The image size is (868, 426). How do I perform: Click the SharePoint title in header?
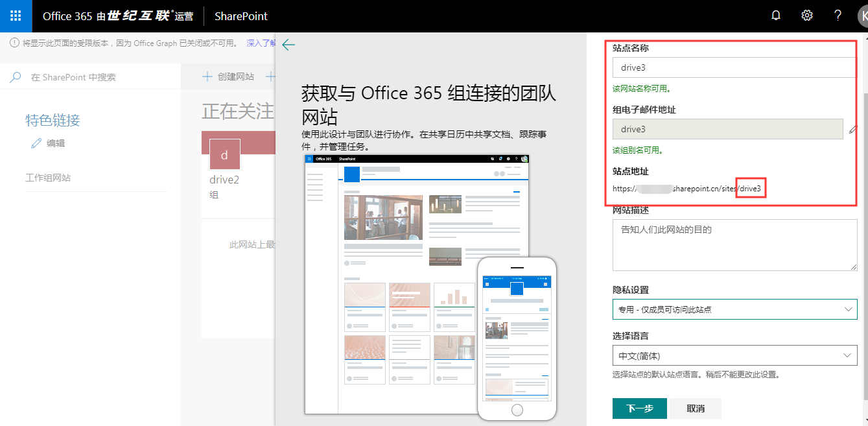tap(241, 16)
